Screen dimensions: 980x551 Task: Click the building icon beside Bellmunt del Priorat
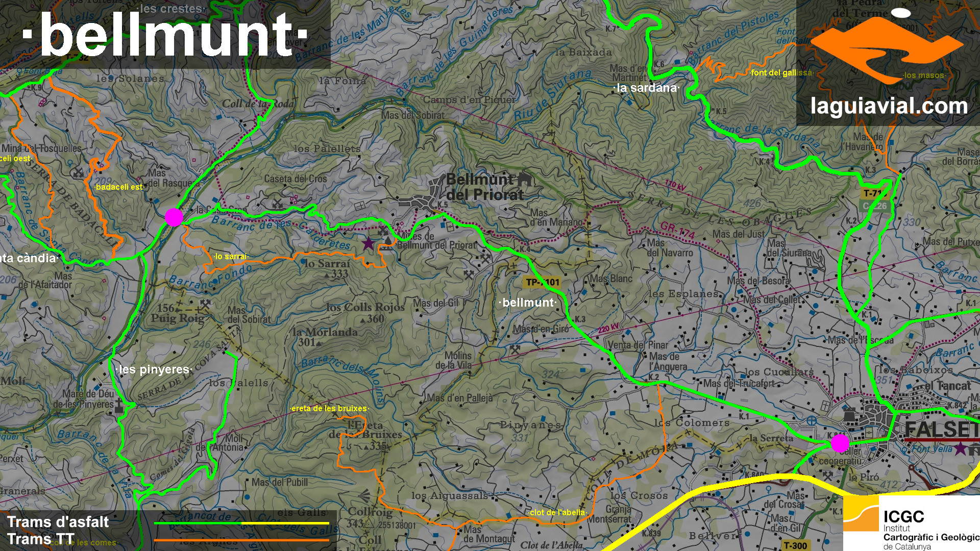point(525,179)
